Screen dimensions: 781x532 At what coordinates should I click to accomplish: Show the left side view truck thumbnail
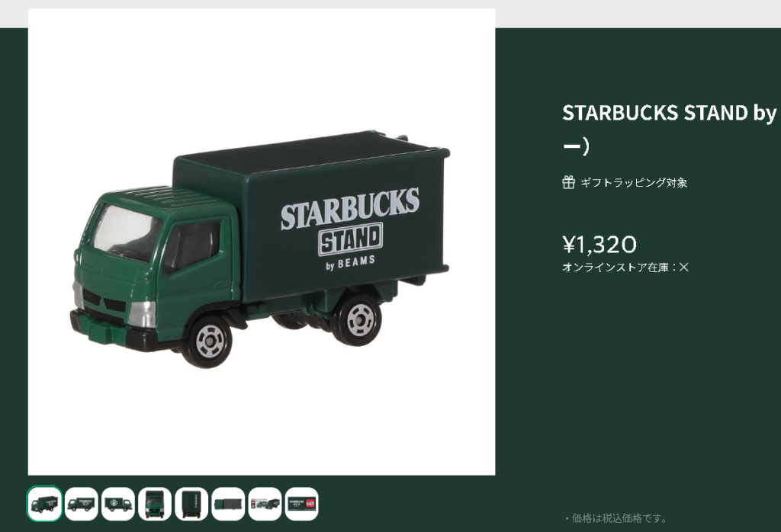tap(81, 504)
